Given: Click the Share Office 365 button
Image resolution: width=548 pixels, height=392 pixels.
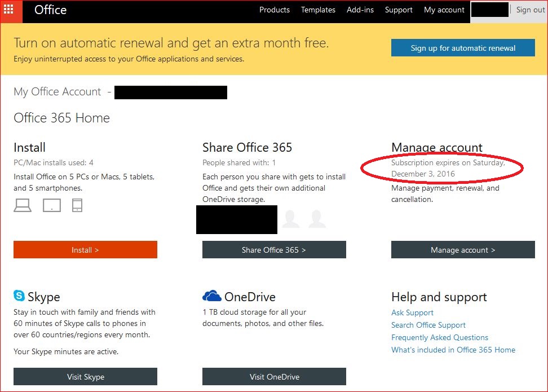Looking at the screenshot, I should (x=274, y=250).
